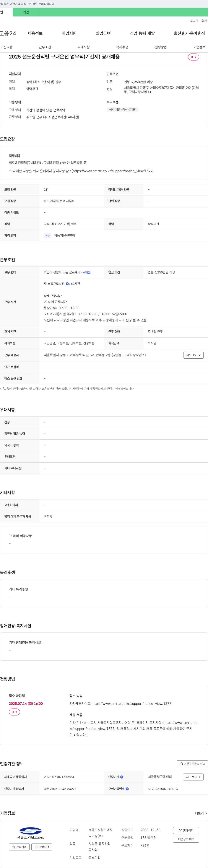Click the registration time 2025.07.04 13:59:51

pos(59,777)
